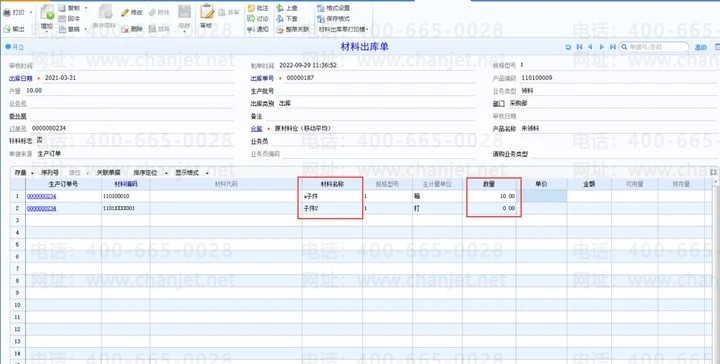Viewport: 720px width, 364px height.
Task: Click the 修改 pencil edit icon
Action: (x=125, y=13)
